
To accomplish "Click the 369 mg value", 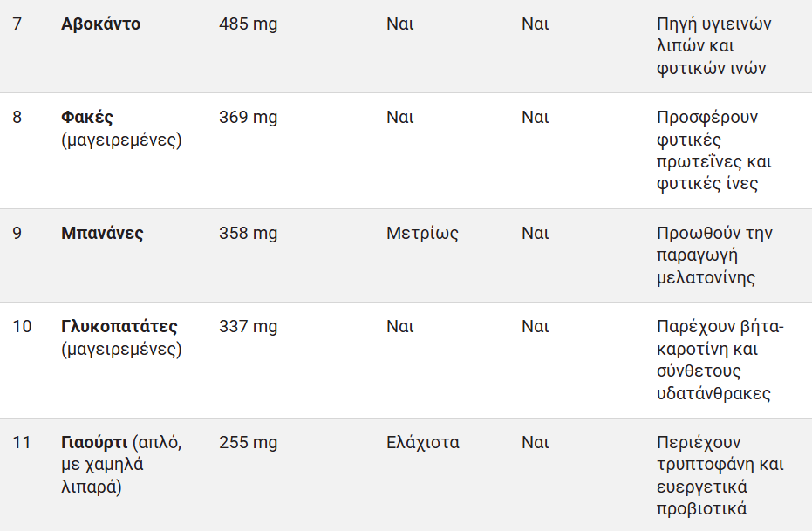I will click(248, 118).
